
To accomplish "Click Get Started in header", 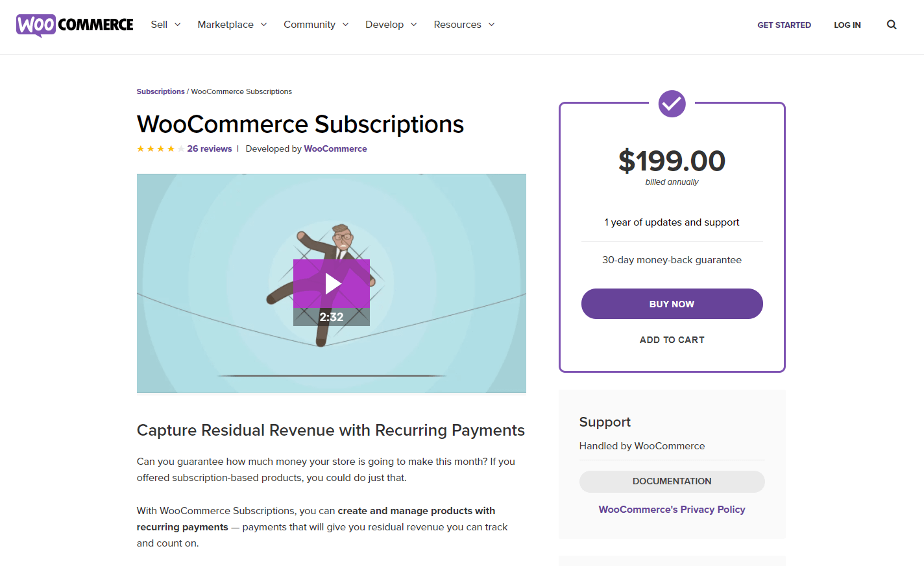I will point(784,25).
